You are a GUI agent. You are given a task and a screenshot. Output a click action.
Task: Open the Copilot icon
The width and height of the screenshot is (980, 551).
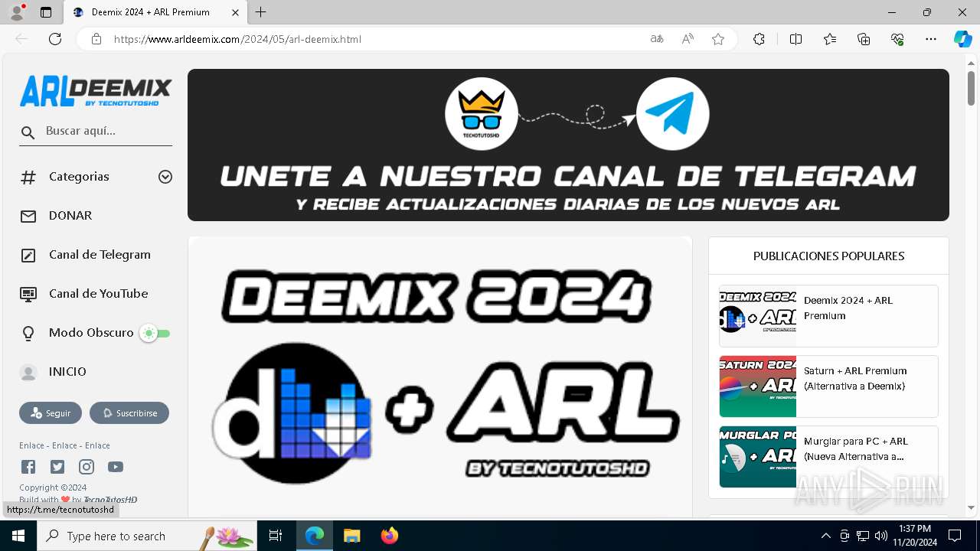[x=962, y=39]
